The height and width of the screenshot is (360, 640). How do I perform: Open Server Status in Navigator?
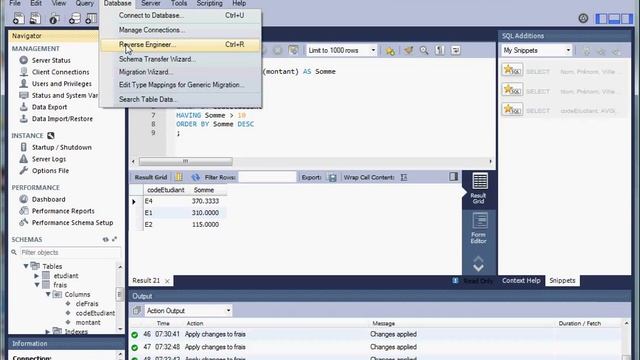[51, 60]
